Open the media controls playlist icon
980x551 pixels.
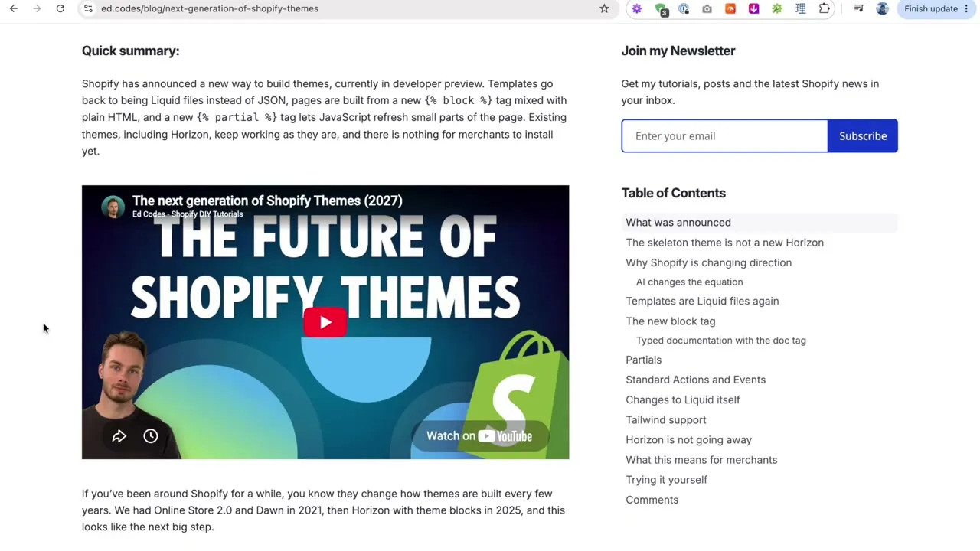pos(859,8)
